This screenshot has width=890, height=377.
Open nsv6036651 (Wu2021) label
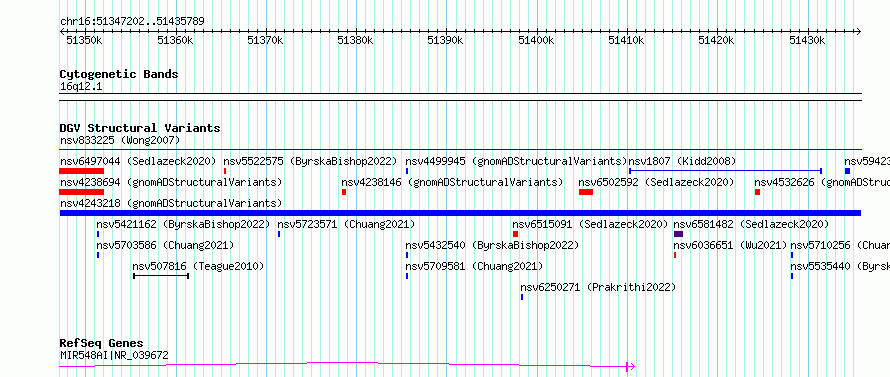click(731, 245)
